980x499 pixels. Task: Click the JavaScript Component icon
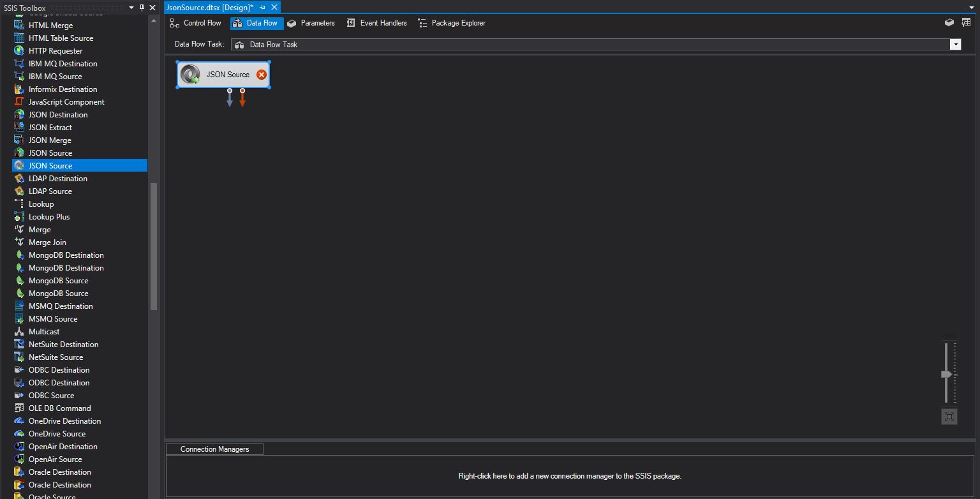(19, 102)
